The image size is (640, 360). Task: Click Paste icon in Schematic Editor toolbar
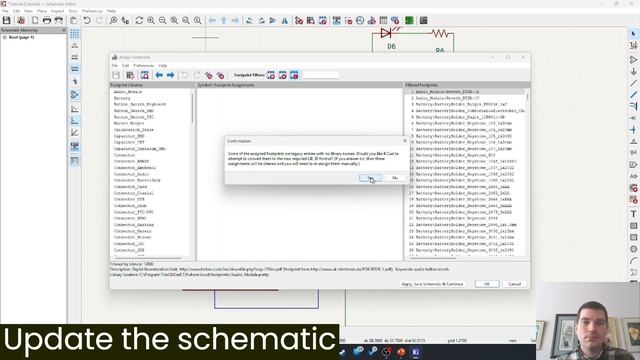coord(73,20)
